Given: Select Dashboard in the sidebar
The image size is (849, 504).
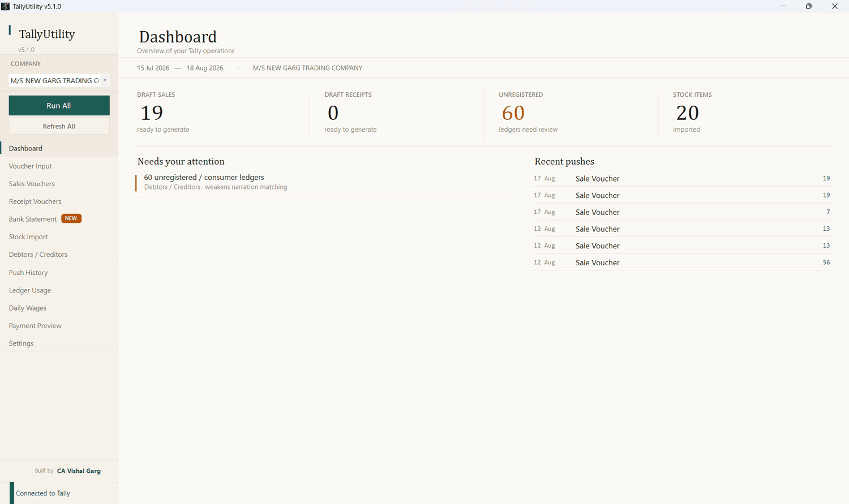Looking at the screenshot, I should 59,148.
